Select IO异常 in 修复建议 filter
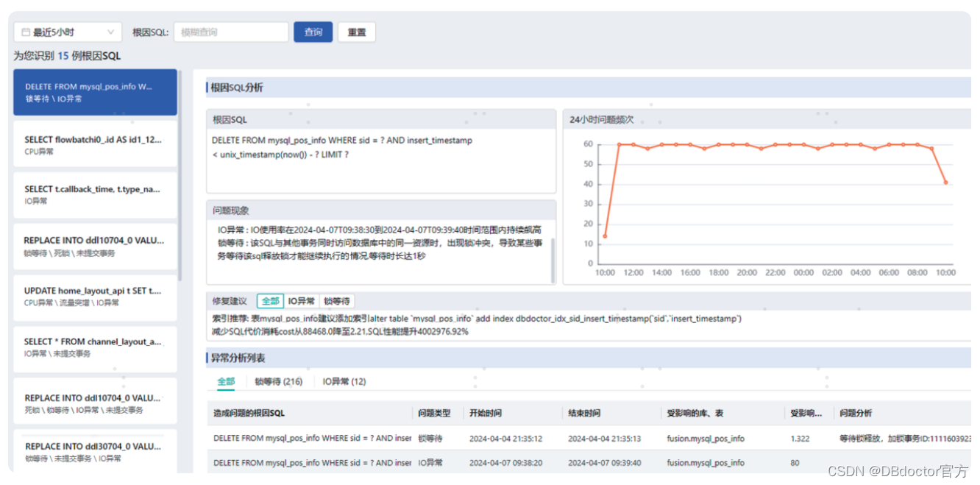This screenshot has width=980, height=485. click(x=302, y=301)
